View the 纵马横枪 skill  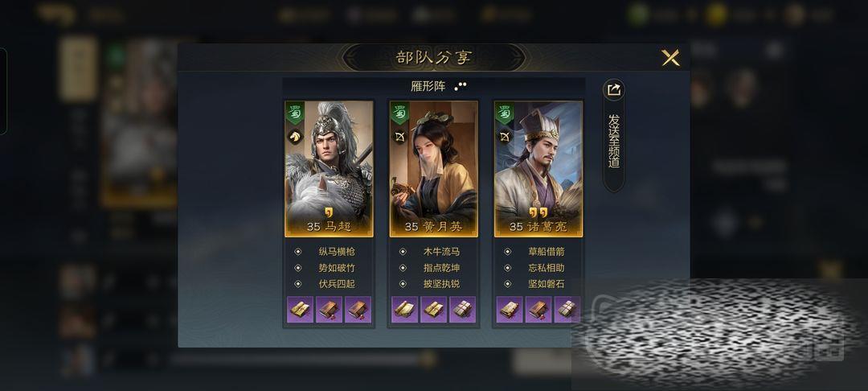pyautogui.click(x=337, y=252)
